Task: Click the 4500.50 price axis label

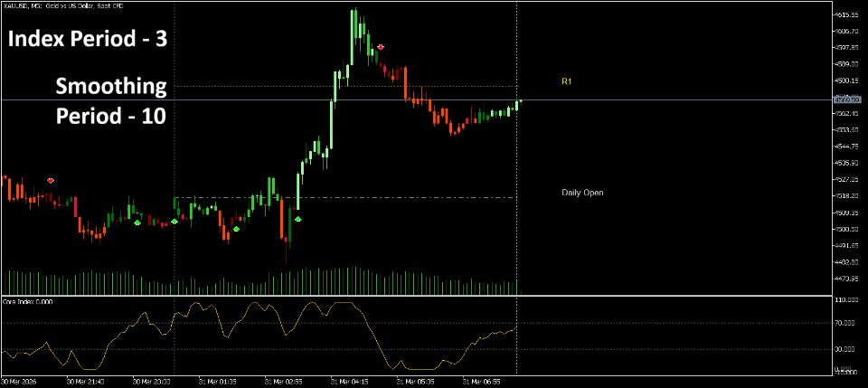Action: 847,229
